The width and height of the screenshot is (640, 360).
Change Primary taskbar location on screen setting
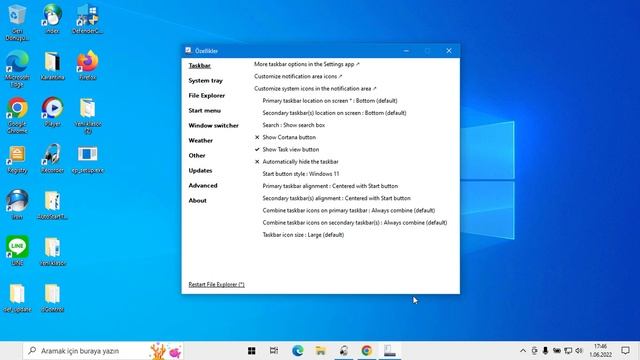coord(330,100)
